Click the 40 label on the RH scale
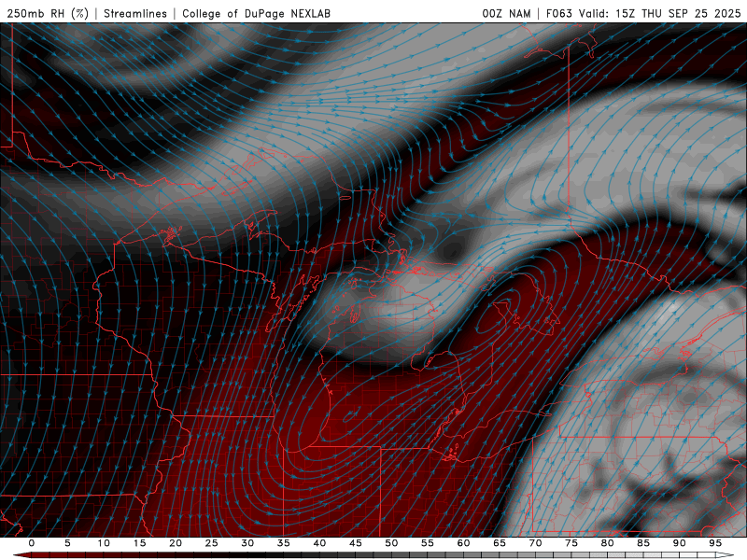 pyautogui.click(x=319, y=543)
